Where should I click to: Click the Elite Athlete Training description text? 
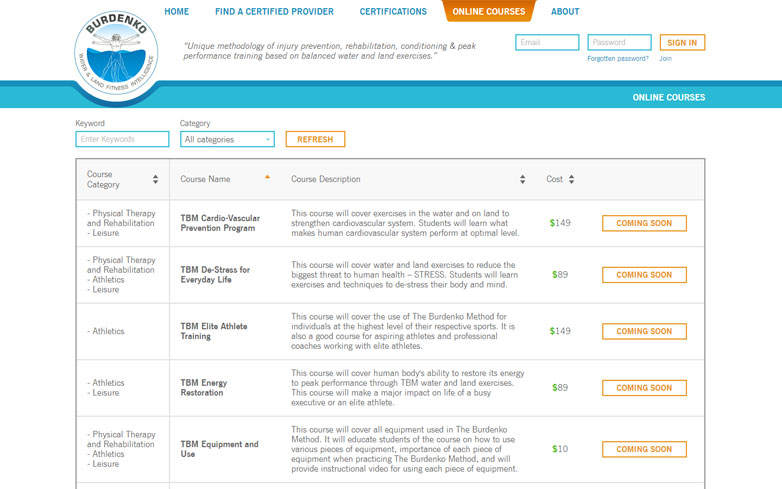pos(403,331)
